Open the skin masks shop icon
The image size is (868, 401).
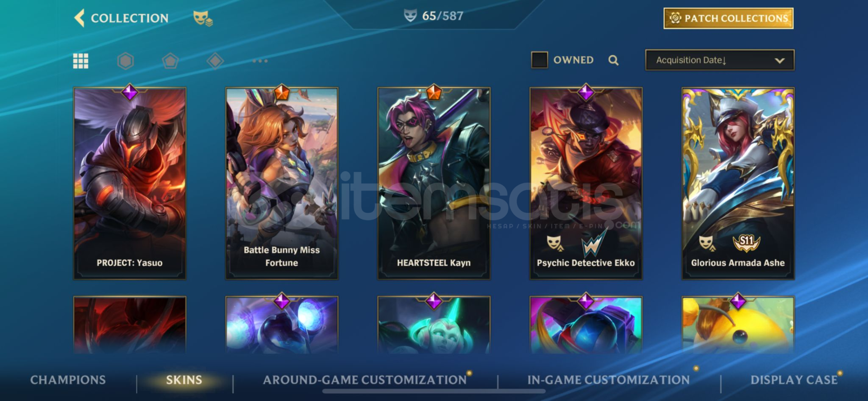click(203, 18)
